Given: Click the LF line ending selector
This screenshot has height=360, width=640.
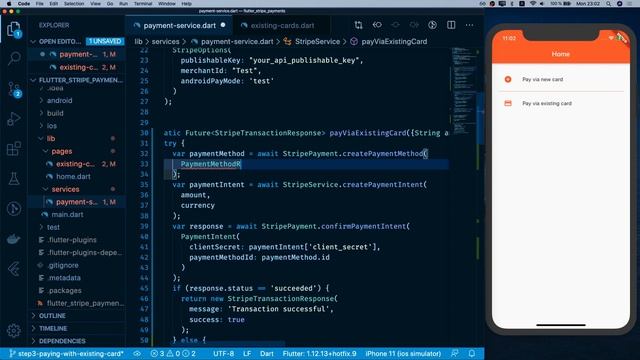Looking at the screenshot, I should click(x=247, y=353).
